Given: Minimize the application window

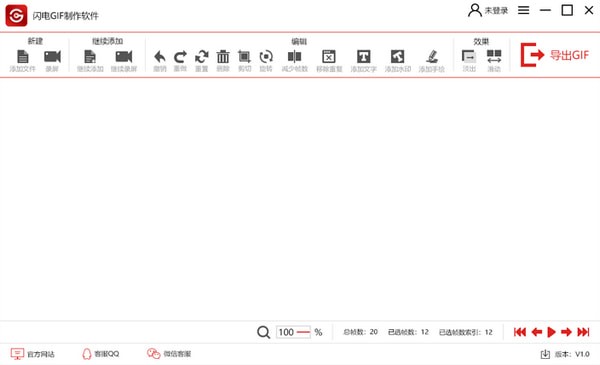Looking at the screenshot, I should pos(545,10).
